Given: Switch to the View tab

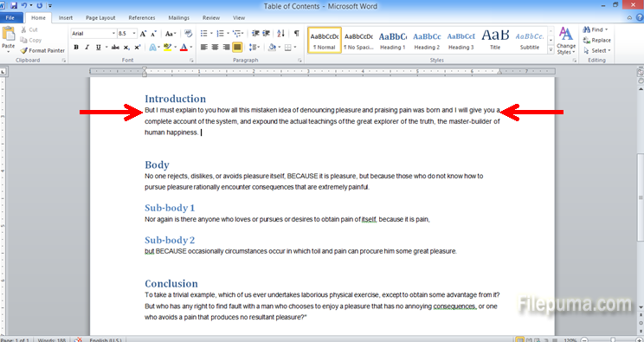Looking at the screenshot, I should click(x=239, y=18).
